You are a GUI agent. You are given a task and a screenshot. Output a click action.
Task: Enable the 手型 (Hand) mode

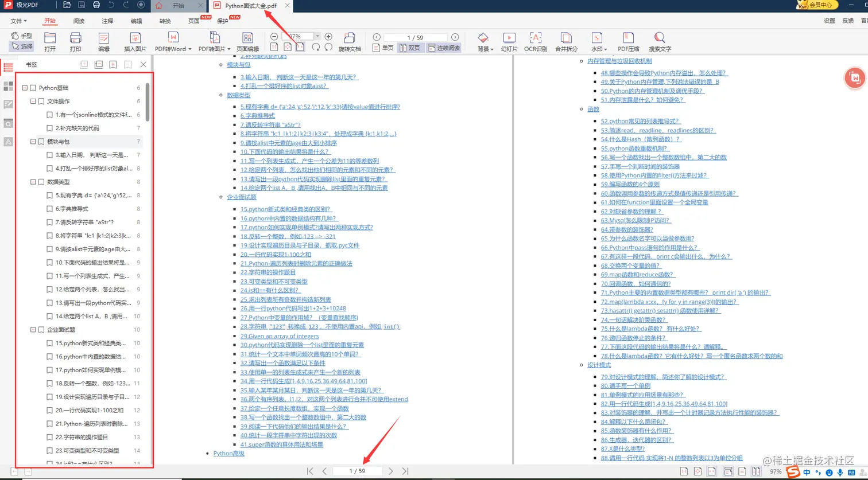pyautogui.click(x=21, y=35)
